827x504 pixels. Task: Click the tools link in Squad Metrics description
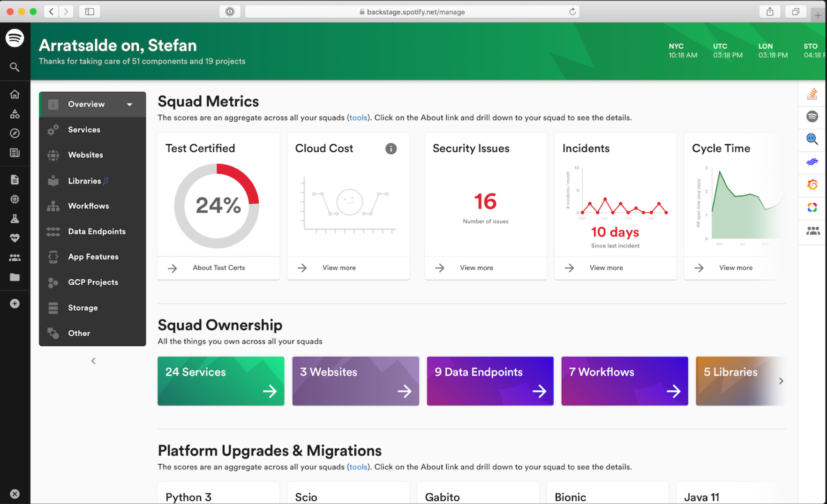coord(358,118)
